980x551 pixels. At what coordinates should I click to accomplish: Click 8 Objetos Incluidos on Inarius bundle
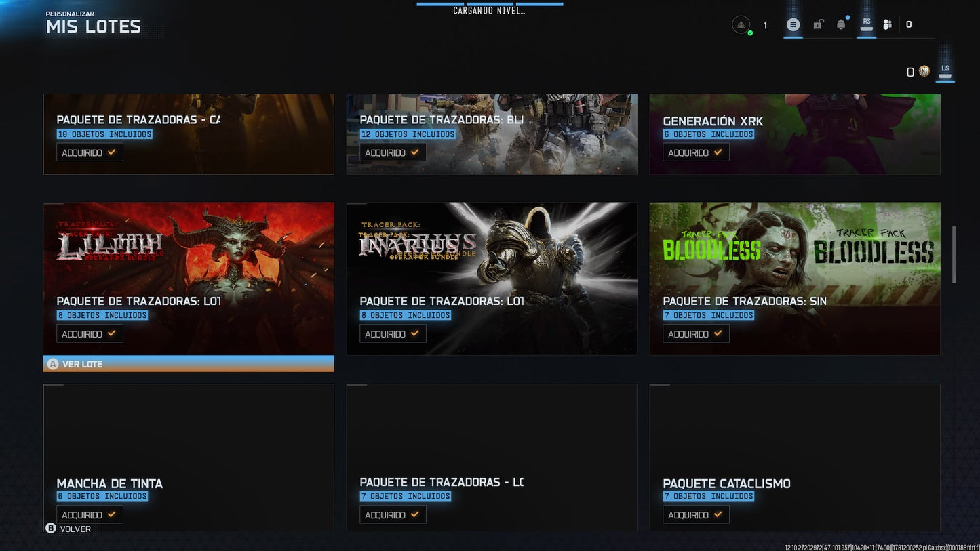pos(405,315)
